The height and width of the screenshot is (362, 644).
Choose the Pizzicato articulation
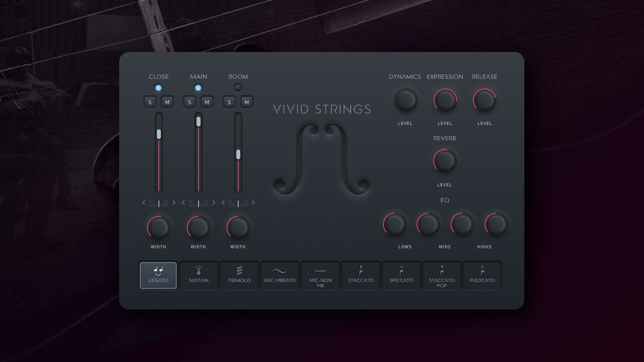[482, 275]
